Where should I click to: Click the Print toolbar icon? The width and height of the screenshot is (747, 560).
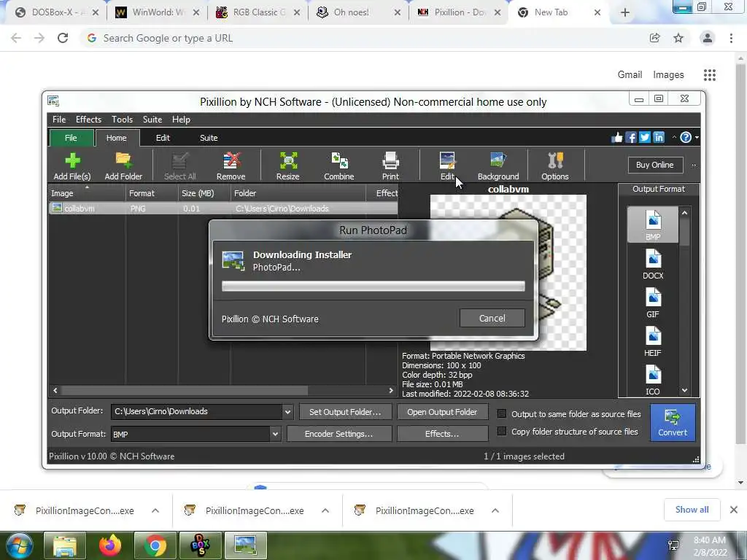[390, 166]
